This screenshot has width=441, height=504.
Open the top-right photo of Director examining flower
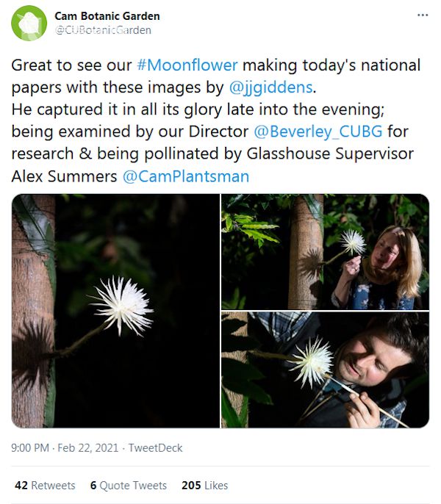(325, 251)
